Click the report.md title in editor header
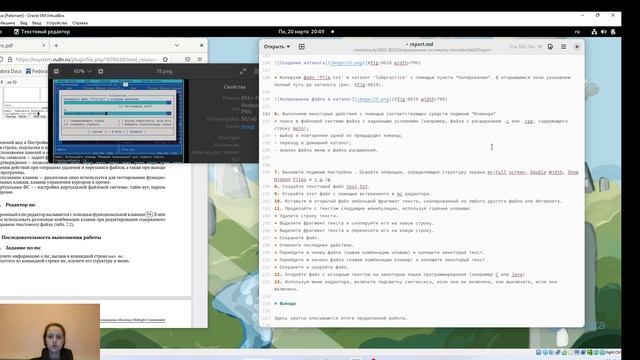This screenshot has height=360, width=640. click(x=420, y=44)
